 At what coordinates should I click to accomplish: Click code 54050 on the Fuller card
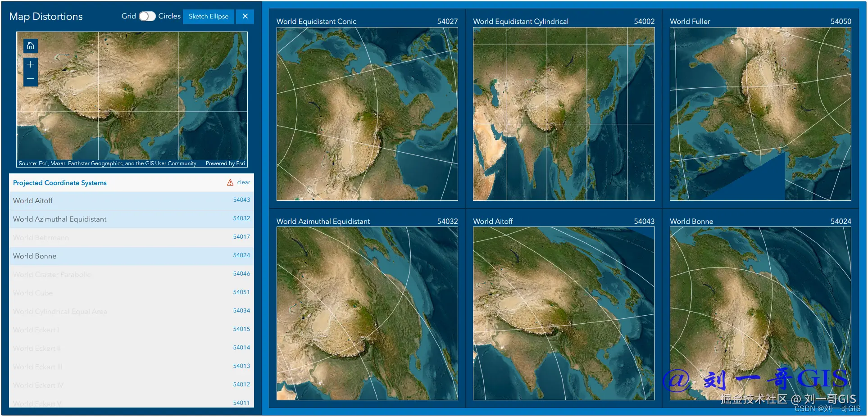(x=841, y=21)
